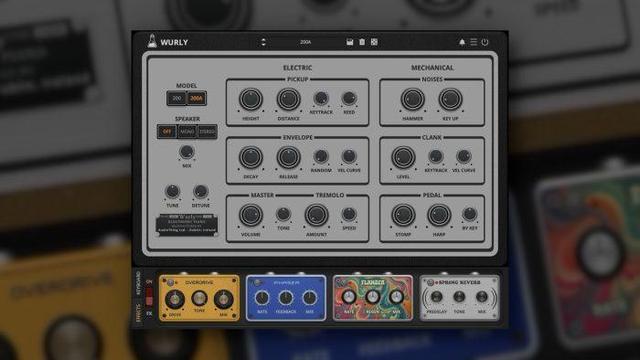640x360 pixels.
Task: Open notifications via the bell icon
Action: (x=462, y=42)
